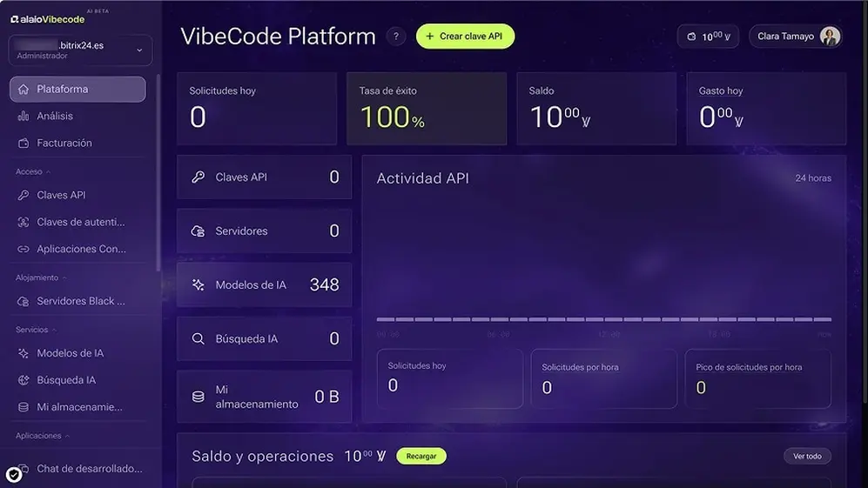The height and width of the screenshot is (488, 868).
Task: Click the Saldo card
Action: 596,109
